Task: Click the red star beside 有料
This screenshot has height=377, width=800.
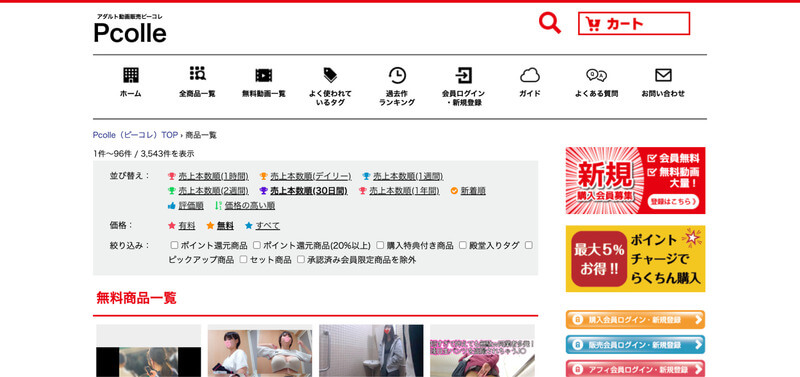Action: point(172,225)
